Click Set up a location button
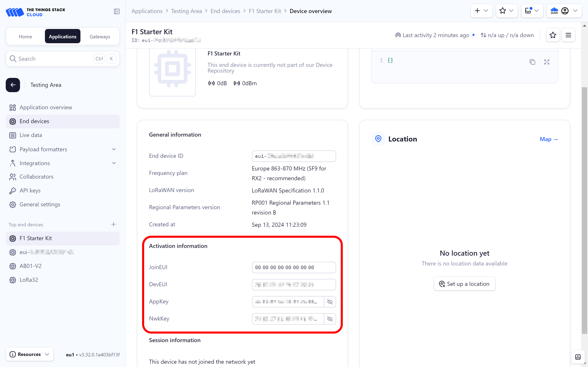588x367 pixels. pos(464,284)
